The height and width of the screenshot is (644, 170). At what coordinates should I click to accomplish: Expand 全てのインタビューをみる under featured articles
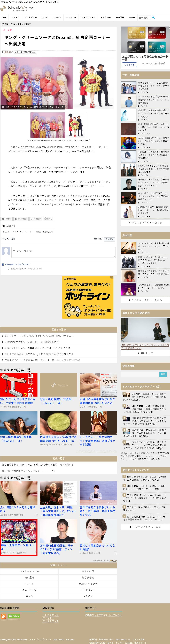click(145, 223)
